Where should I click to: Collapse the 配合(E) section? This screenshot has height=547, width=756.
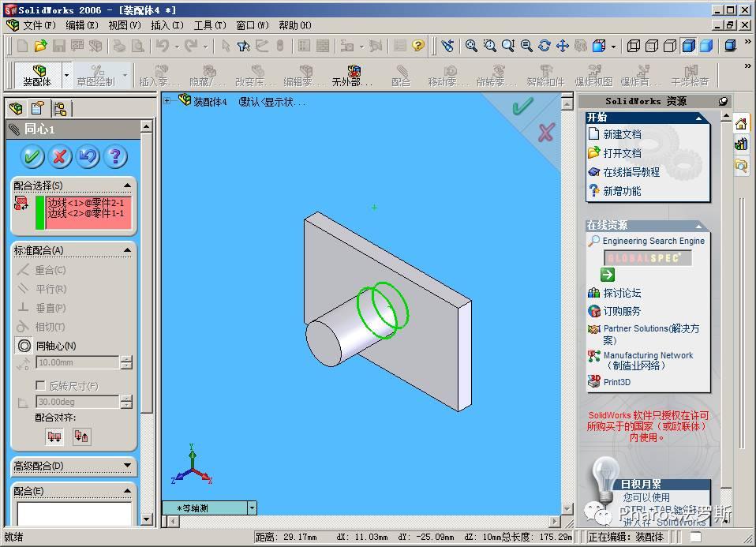[x=127, y=491]
